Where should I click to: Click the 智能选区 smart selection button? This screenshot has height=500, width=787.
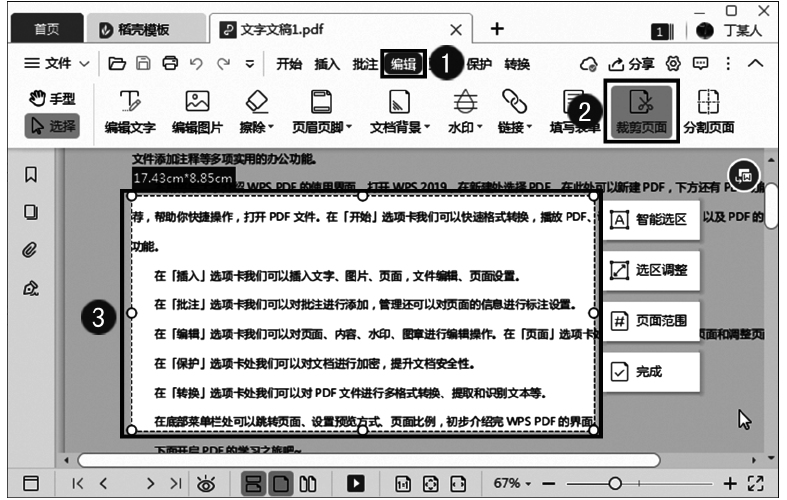[x=650, y=219]
